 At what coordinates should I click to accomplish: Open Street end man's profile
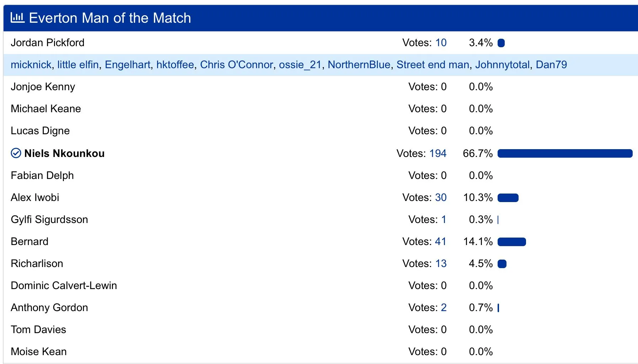(x=433, y=65)
